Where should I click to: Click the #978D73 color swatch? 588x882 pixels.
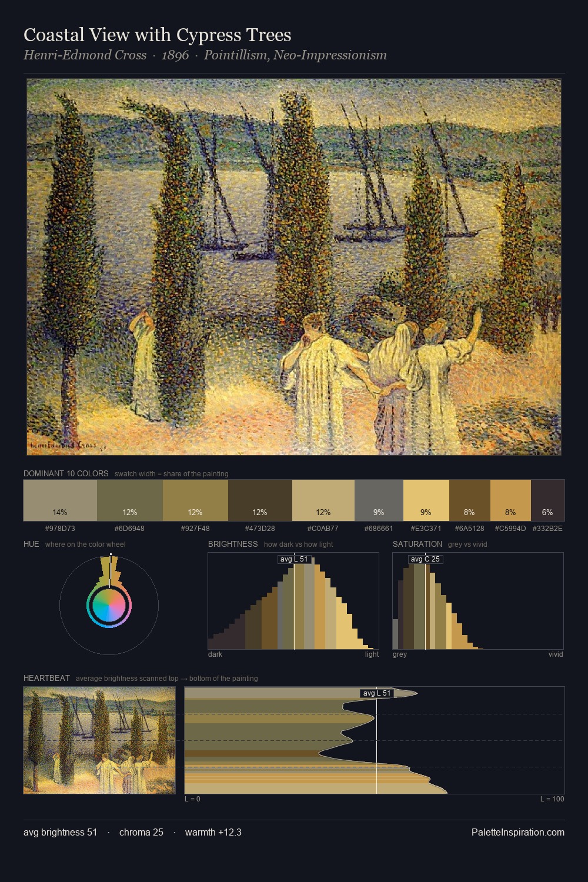[60, 500]
